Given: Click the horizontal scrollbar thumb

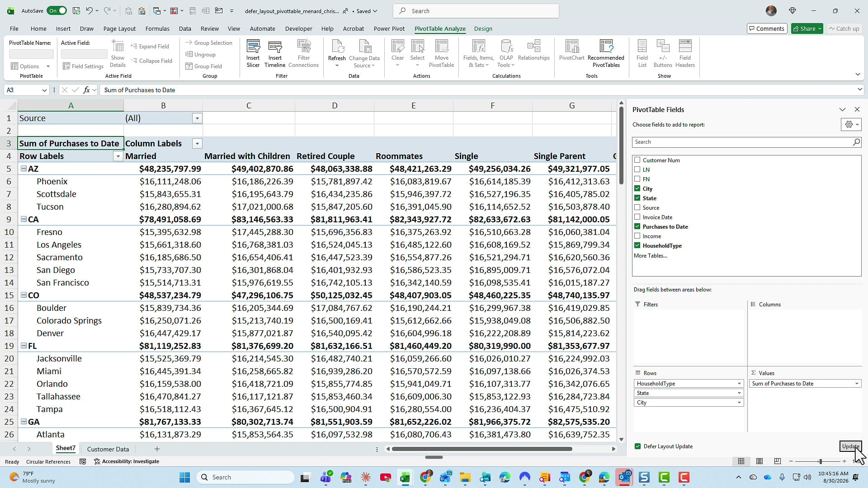Looking at the screenshot, I should click(482, 449).
